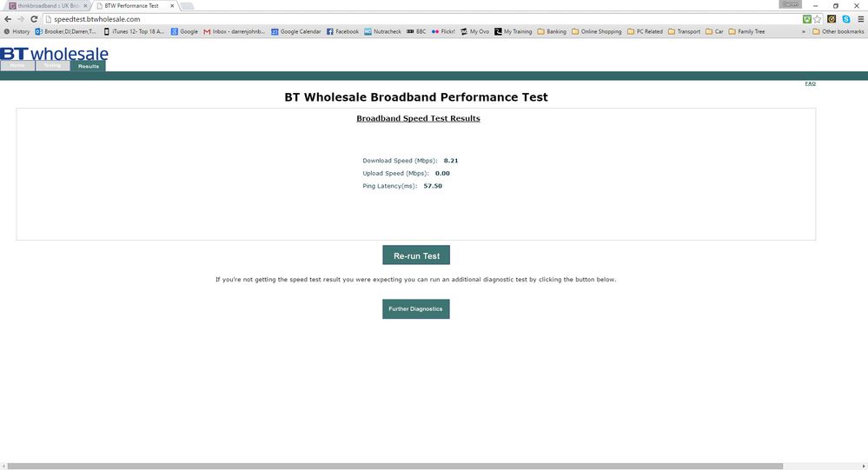868x470 pixels.
Task: Select the Results page tab
Action: [x=88, y=66]
